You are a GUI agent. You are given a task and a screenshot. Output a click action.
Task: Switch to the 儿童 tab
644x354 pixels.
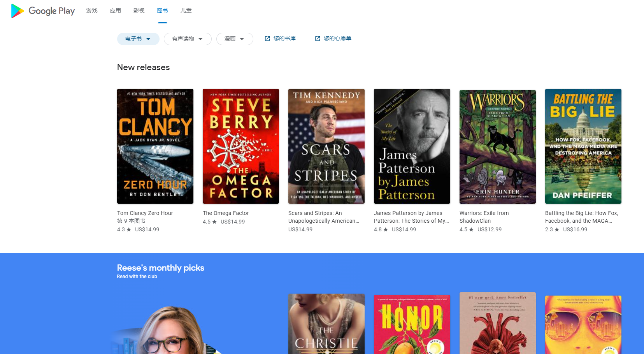pos(186,11)
